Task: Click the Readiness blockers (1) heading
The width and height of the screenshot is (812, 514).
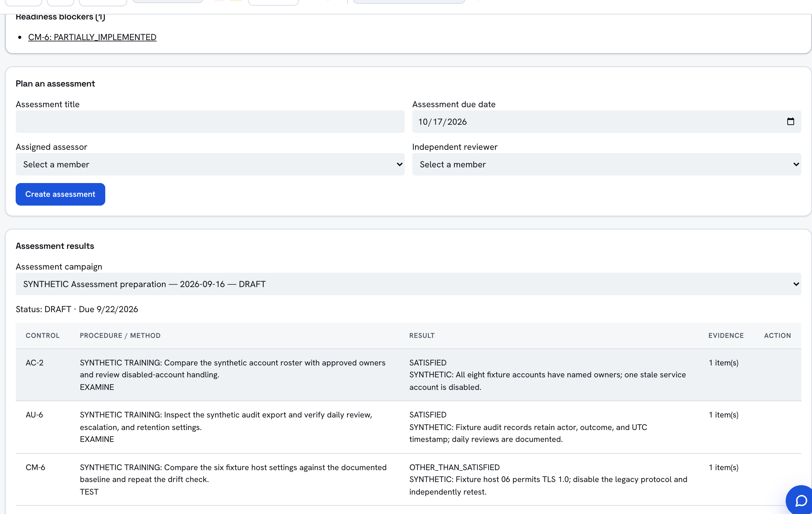Action: click(x=60, y=17)
